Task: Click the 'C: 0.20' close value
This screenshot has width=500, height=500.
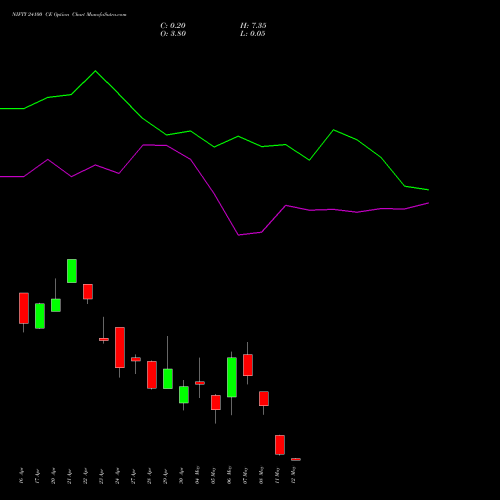Action: tap(173, 26)
